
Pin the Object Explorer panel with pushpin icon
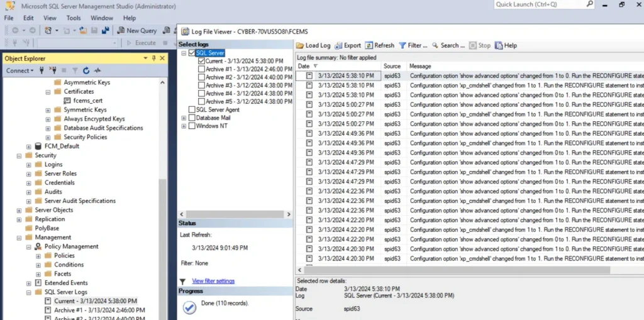point(154,58)
